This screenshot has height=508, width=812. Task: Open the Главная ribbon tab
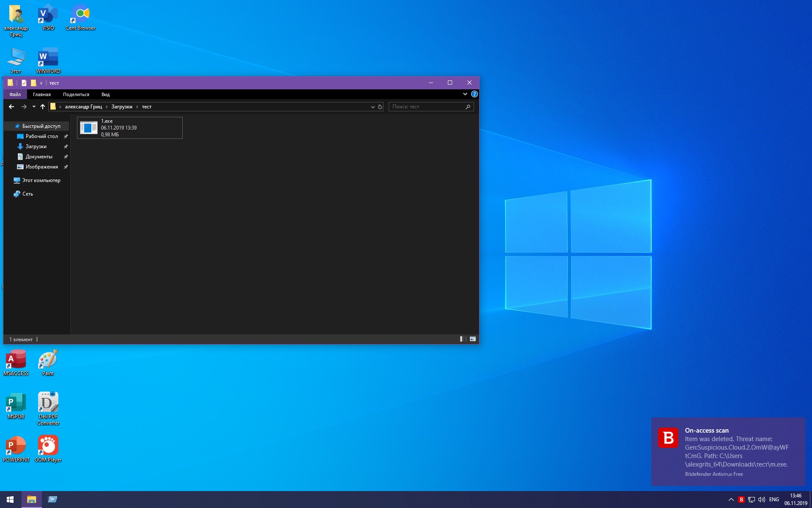coord(42,94)
